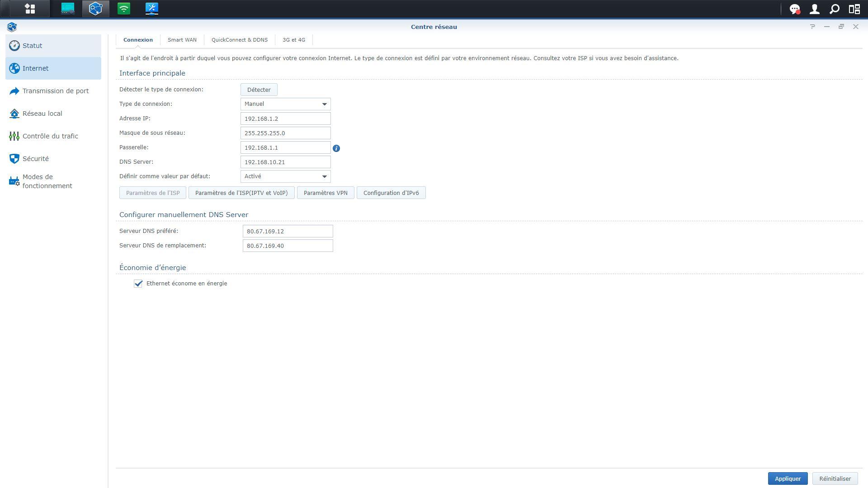This screenshot has height=488, width=868.
Task: Switch to the Smart WAN tab
Action: pos(182,40)
